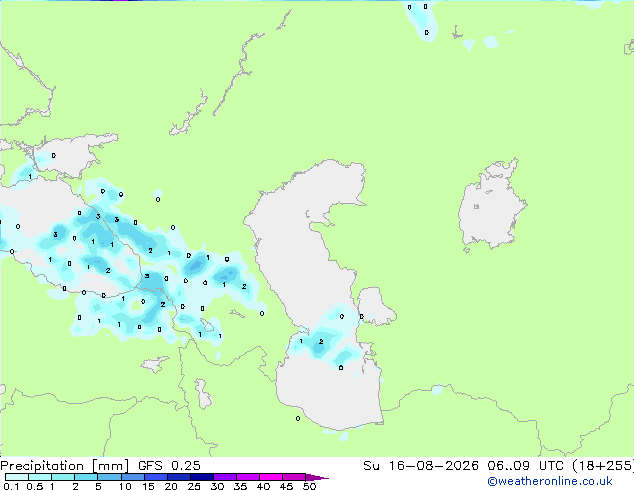Click the 45–50 mm legend swatch
The width and height of the screenshot is (634, 490).
click(x=294, y=477)
